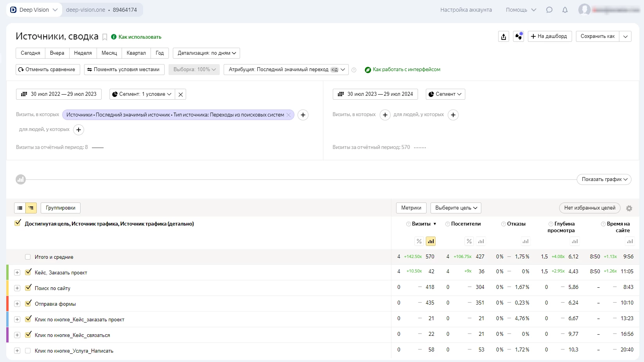Open the date range 30 июл 2023 picker

click(375, 94)
